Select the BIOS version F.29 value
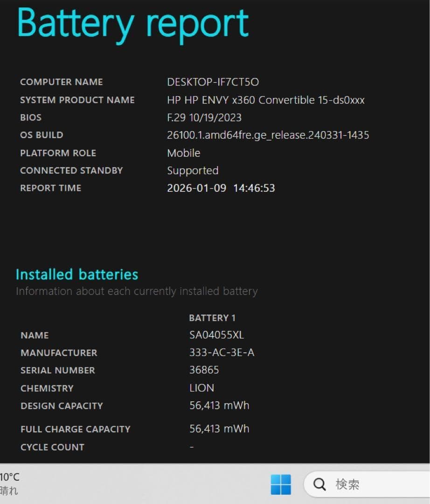The width and height of the screenshot is (430, 504). 204,117
